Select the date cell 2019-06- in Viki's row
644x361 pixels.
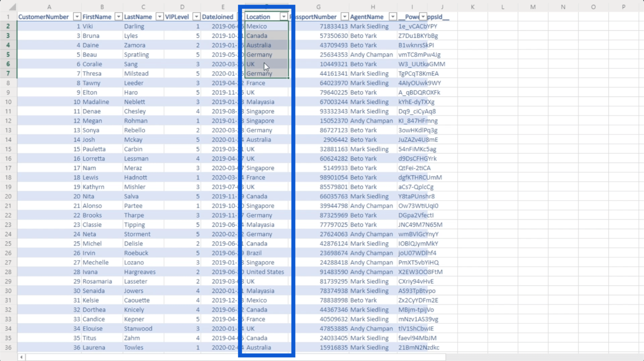click(223, 26)
